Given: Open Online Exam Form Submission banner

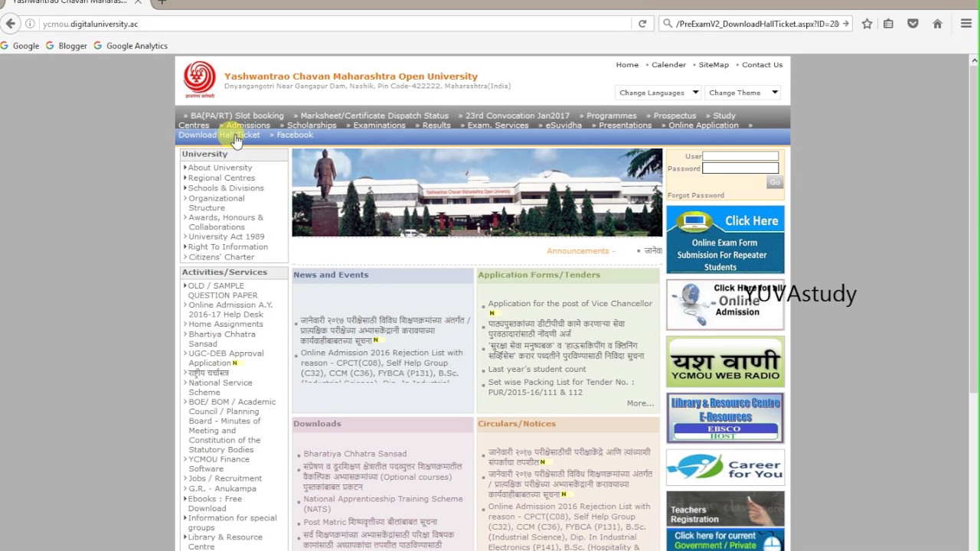Looking at the screenshot, I should click(725, 240).
